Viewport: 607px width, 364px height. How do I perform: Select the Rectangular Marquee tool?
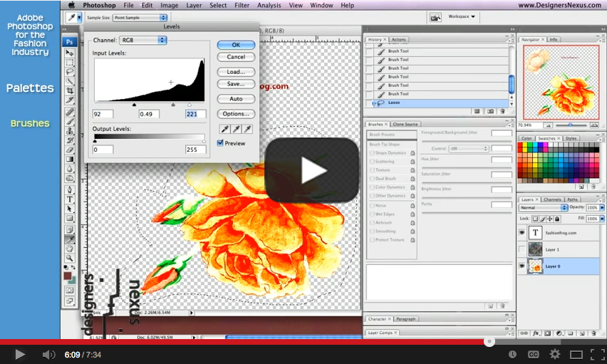click(x=70, y=63)
